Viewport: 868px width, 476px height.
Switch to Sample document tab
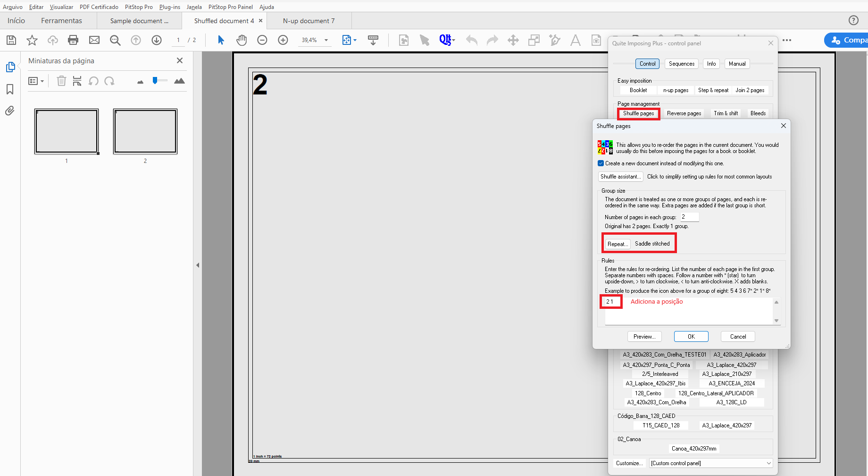click(x=139, y=21)
